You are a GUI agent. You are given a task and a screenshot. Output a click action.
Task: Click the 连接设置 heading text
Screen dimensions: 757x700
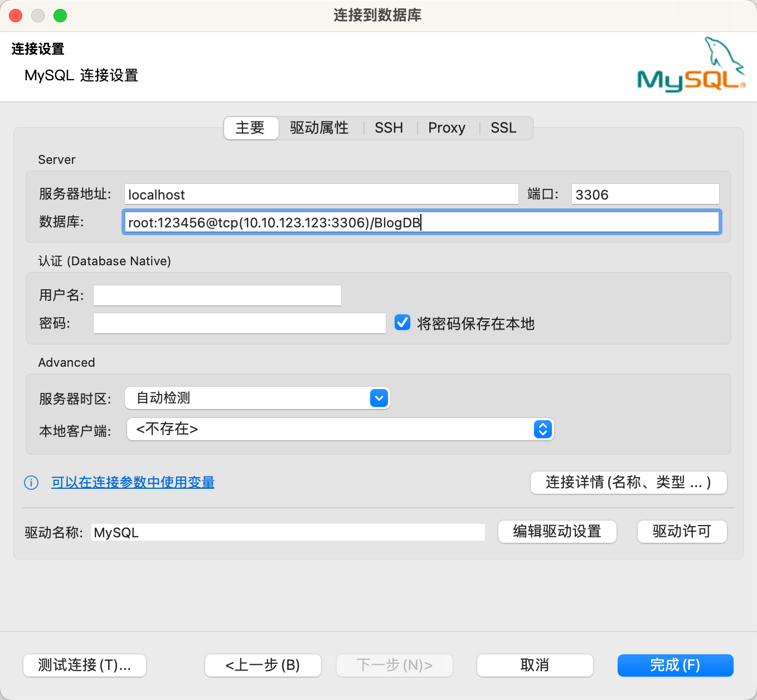click(38, 49)
